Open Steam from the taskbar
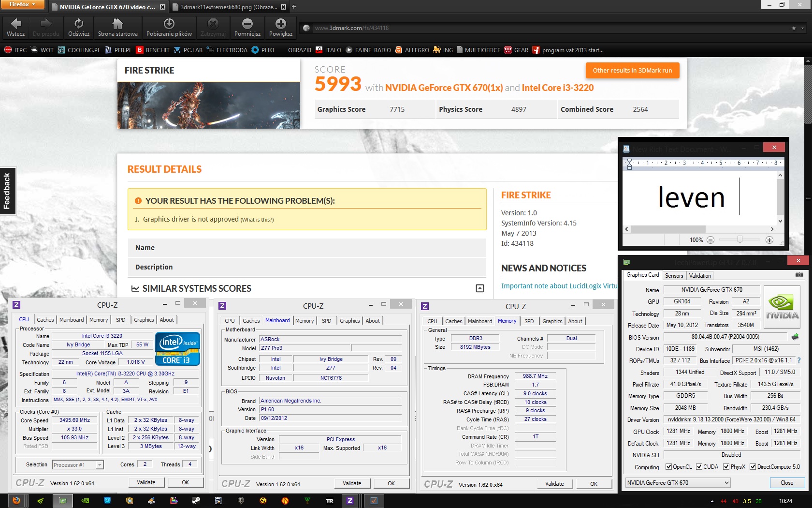 (x=196, y=501)
